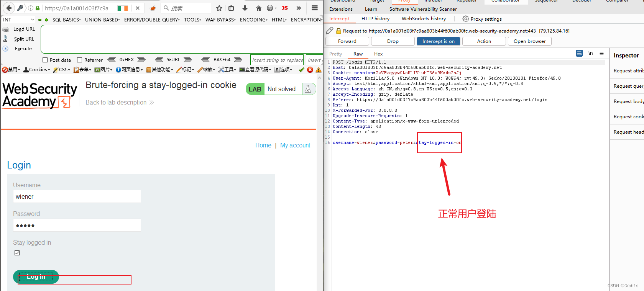Click the browser search box
The width and height of the screenshot is (644, 291).
[x=186, y=8]
